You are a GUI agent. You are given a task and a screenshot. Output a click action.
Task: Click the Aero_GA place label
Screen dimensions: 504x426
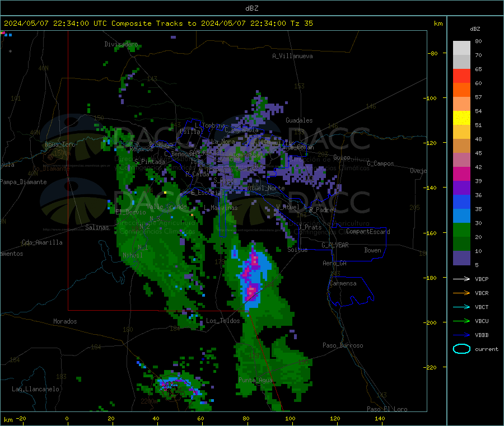[x=334, y=263]
